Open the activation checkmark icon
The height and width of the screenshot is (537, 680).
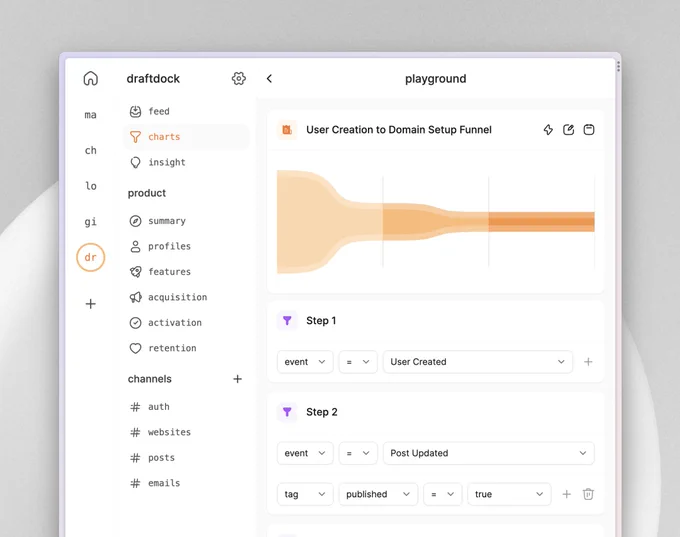[x=135, y=323]
